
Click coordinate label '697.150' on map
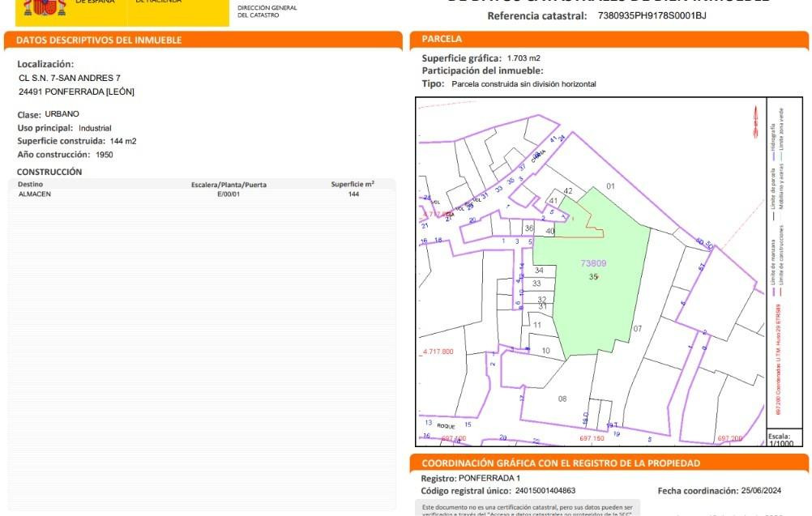tap(592, 438)
